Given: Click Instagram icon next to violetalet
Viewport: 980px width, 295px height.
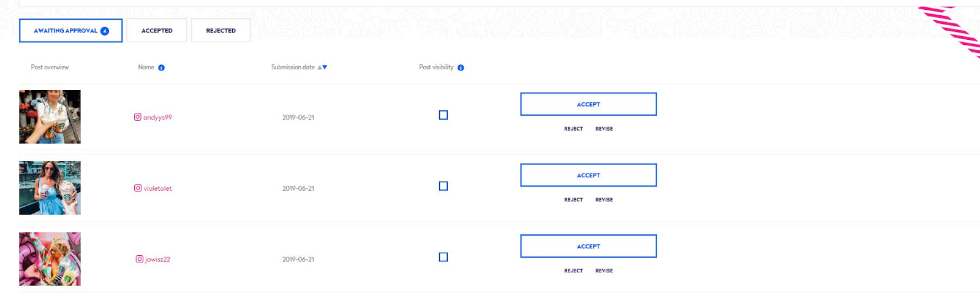Looking at the screenshot, I should 138,188.
